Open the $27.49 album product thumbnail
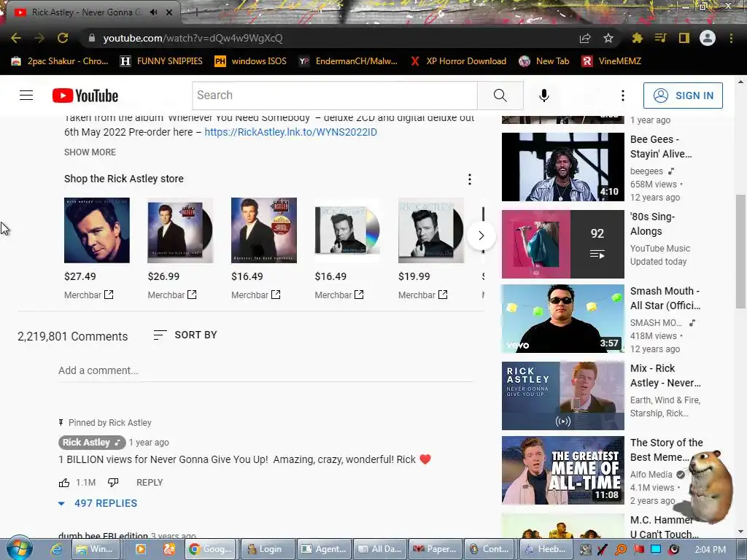The width and height of the screenshot is (747, 560). click(97, 230)
